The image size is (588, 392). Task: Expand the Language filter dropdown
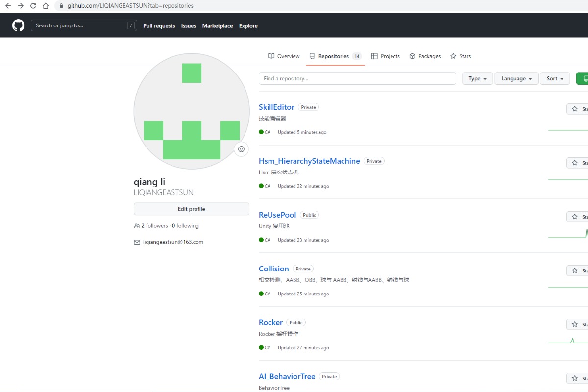coord(516,78)
